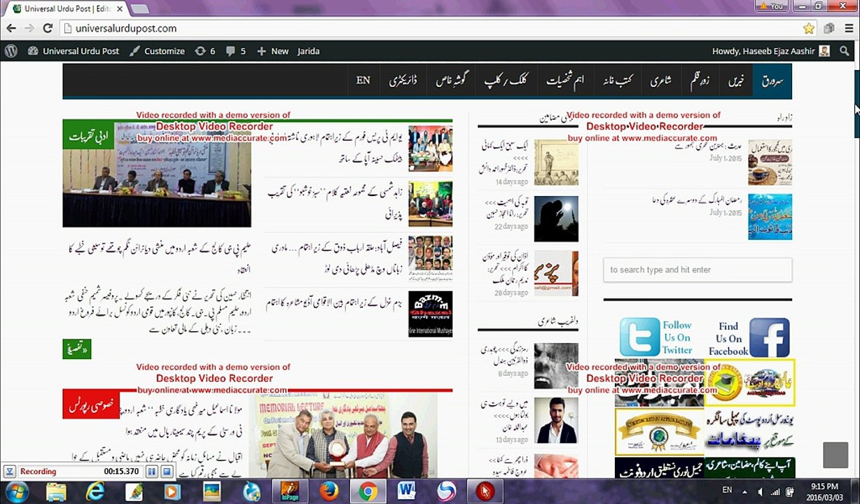Focus the 'to search type and hit enter' field

click(x=698, y=269)
